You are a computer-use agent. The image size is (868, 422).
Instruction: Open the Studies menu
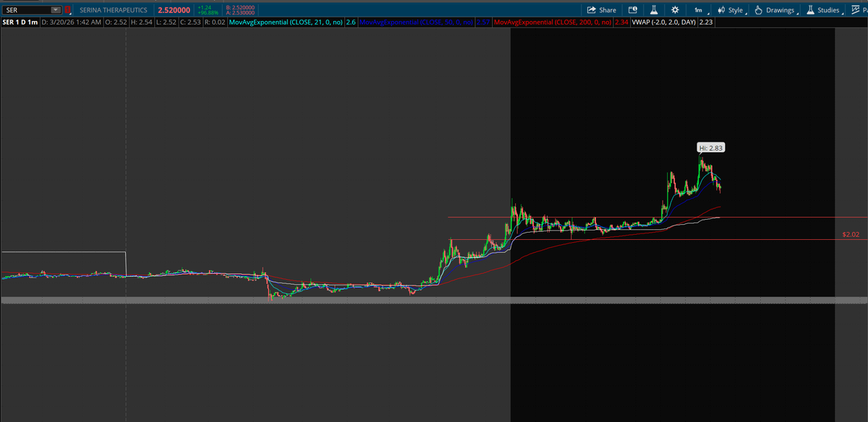point(824,10)
